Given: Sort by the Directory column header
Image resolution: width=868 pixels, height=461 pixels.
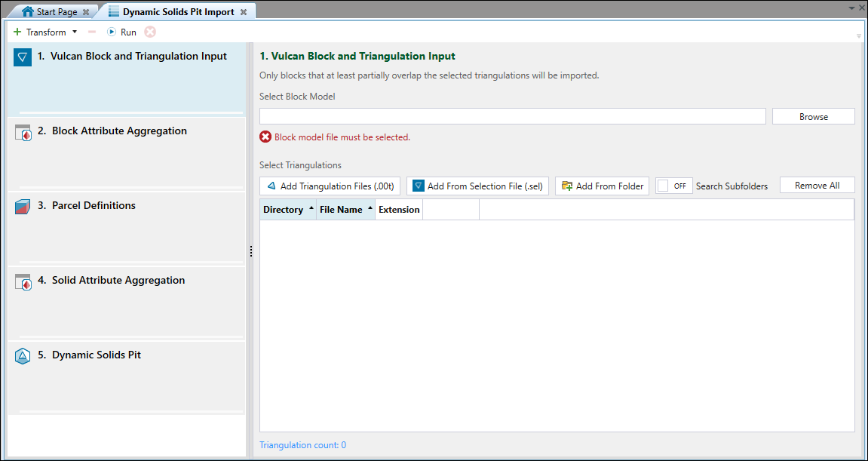Looking at the screenshot, I should tap(288, 210).
